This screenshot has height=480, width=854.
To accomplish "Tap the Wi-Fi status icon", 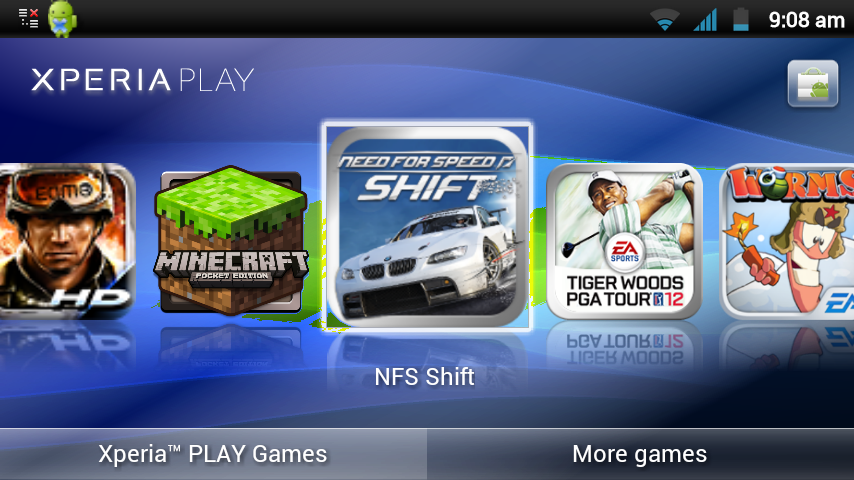I will pyautogui.click(x=664, y=20).
